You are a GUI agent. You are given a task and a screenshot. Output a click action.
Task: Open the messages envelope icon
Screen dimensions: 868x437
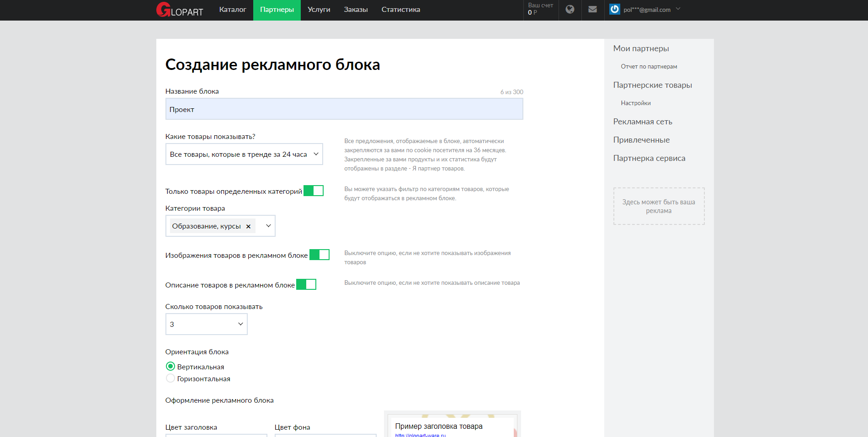(592, 9)
